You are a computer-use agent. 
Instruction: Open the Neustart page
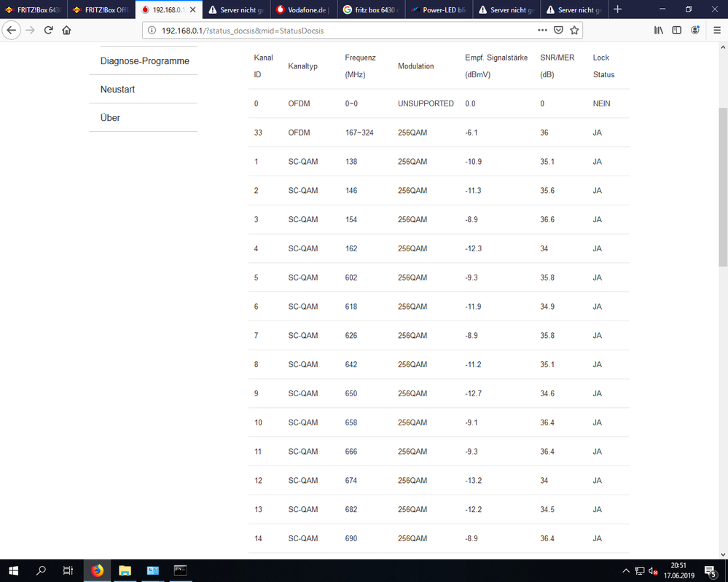point(117,89)
